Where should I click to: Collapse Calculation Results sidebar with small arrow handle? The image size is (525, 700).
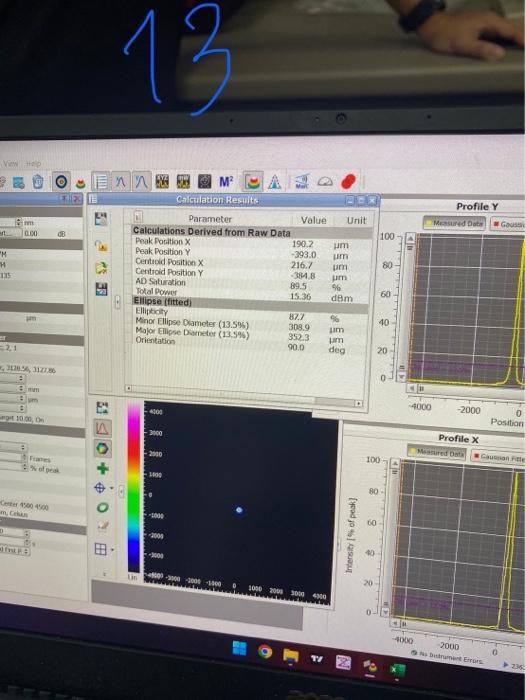click(x=117, y=302)
